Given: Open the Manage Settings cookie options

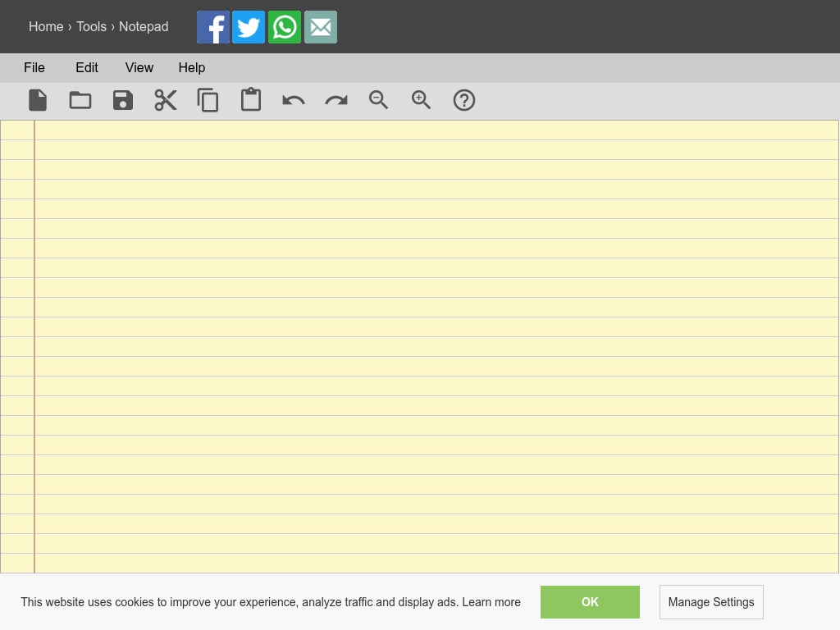Looking at the screenshot, I should [x=711, y=602].
